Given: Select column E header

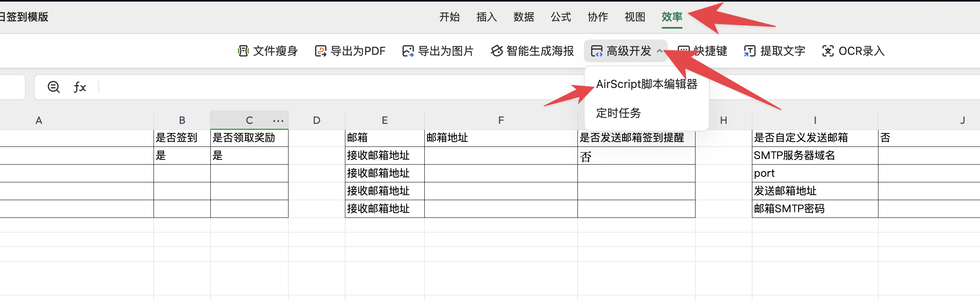Looking at the screenshot, I should click(x=385, y=120).
